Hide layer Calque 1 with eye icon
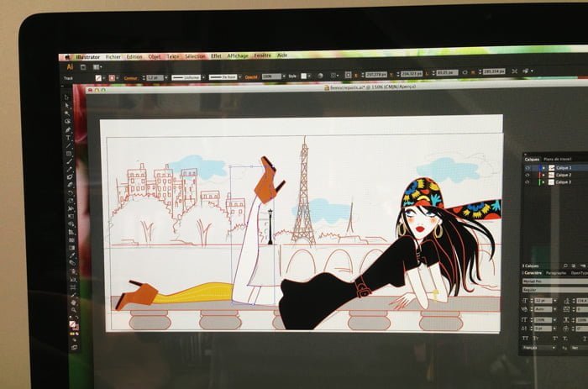The image size is (588, 389). coord(528,168)
